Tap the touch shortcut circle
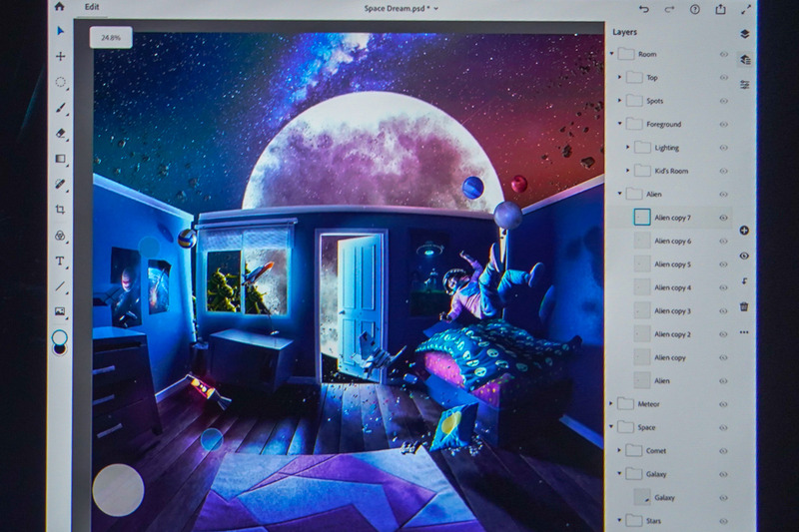 click(118, 490)
